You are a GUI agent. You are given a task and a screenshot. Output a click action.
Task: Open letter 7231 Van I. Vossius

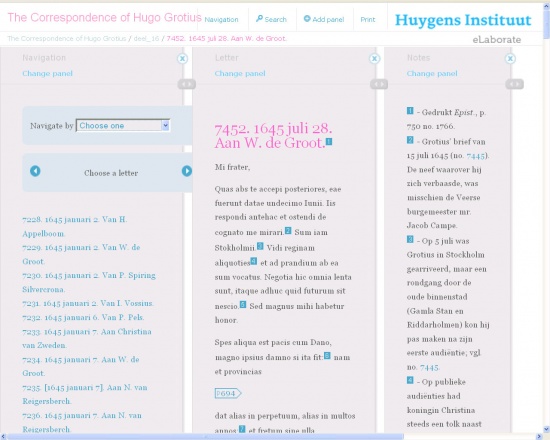pos(88,303)
